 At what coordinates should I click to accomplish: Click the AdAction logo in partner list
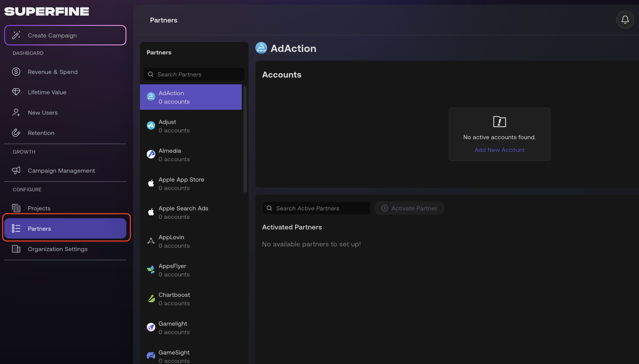pyautogui.click(x=151, y=97)
